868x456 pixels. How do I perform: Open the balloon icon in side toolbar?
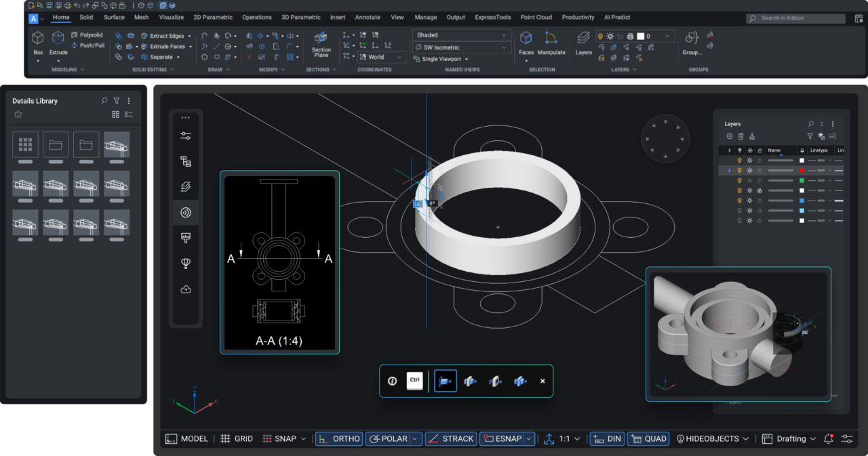(x=186, y=263)
